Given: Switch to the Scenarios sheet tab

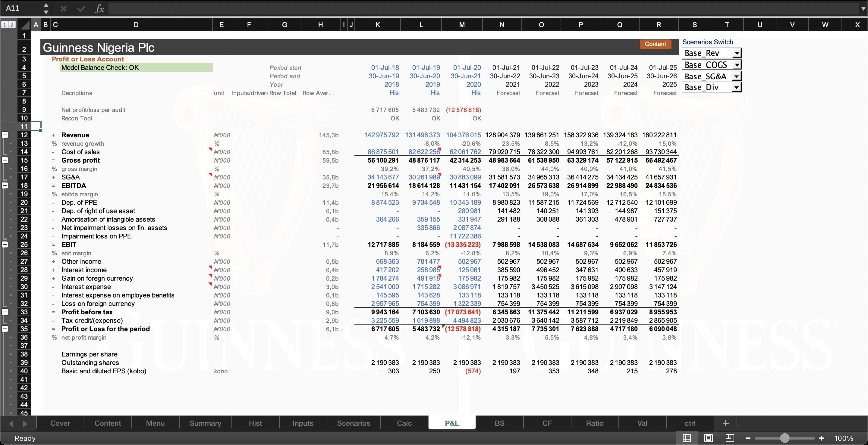Looking at the screenshot, I should [x=354, y=423].
